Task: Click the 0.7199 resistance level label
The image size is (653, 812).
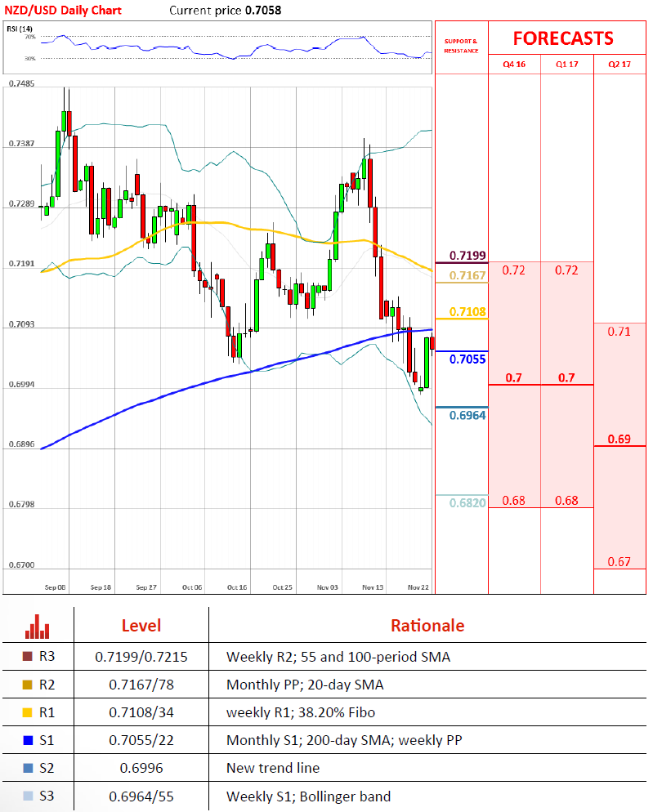Action: coord(467,256)
